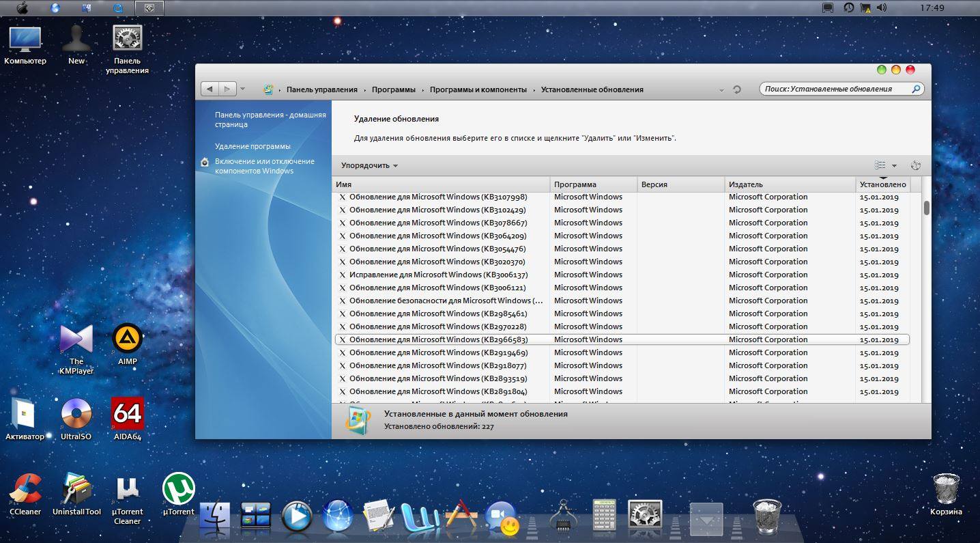This screenshot has height=543, width=980.
Task: Open the Активатор desktop icon
Action: click(x=25, y=419)
